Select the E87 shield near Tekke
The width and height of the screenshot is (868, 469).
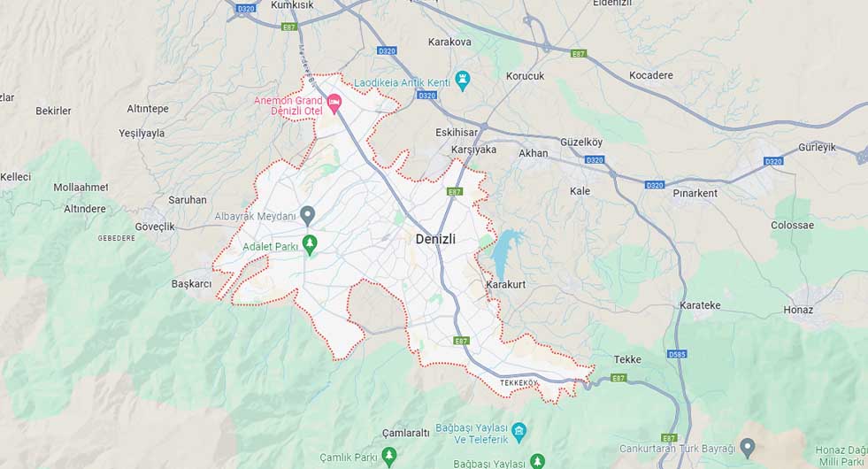pyautogui.click(x=618, y=378)
